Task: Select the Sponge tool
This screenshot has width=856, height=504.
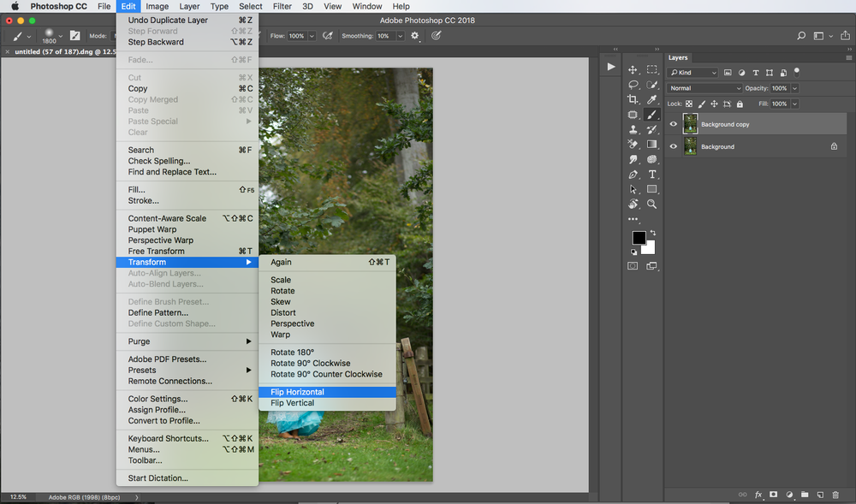Action: point(651,159)
